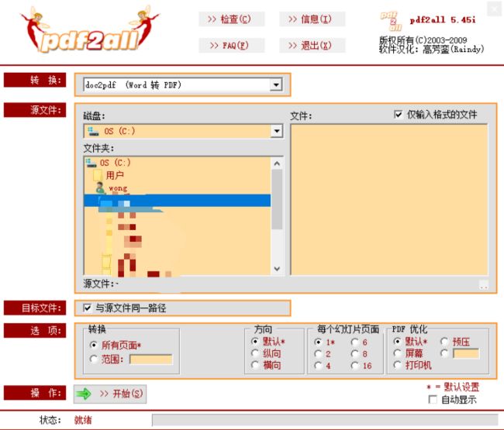Toggle 与源文件同一路径 checkbox

[87, 308]
